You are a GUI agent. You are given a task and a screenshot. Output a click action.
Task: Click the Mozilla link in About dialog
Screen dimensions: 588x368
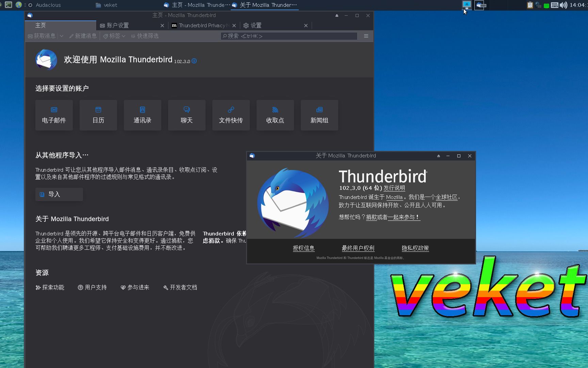(394, 197)
